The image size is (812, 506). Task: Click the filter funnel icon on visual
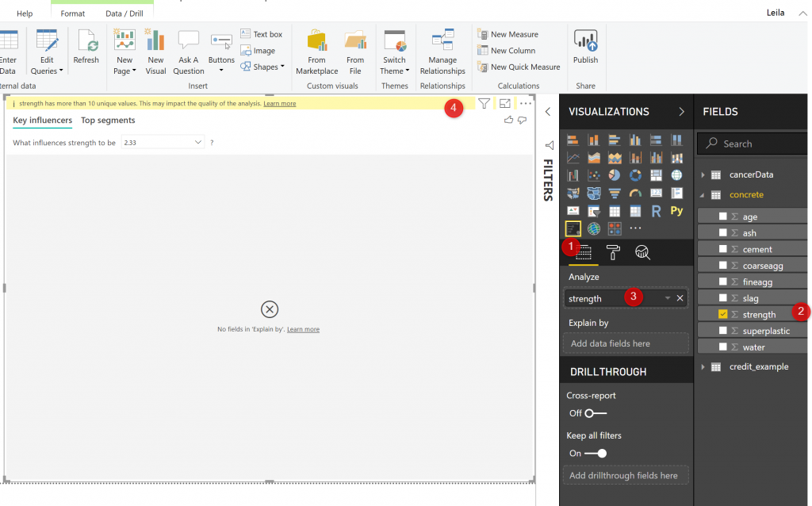coord(484,104)
